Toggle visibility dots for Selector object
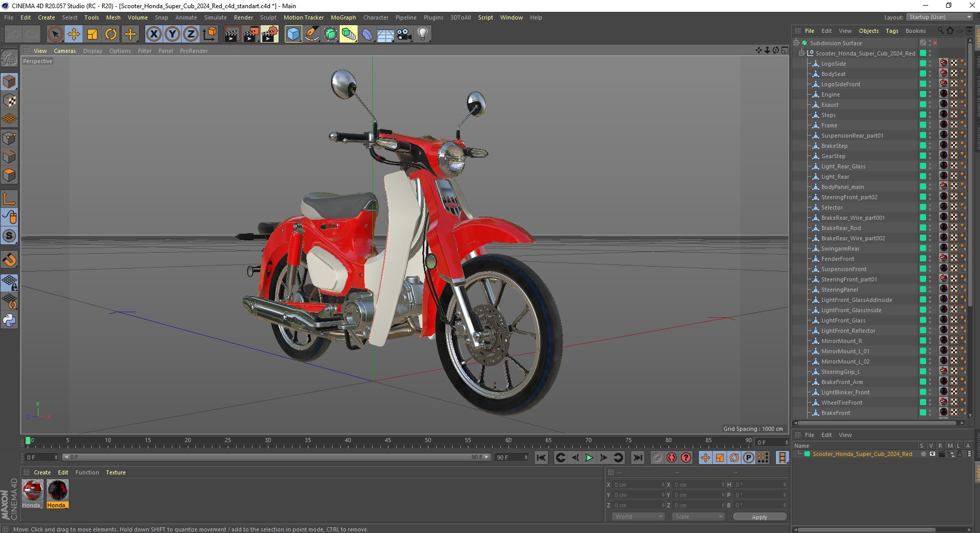The height and width of the screenshot is (533, 980). [x=930, y=207]
